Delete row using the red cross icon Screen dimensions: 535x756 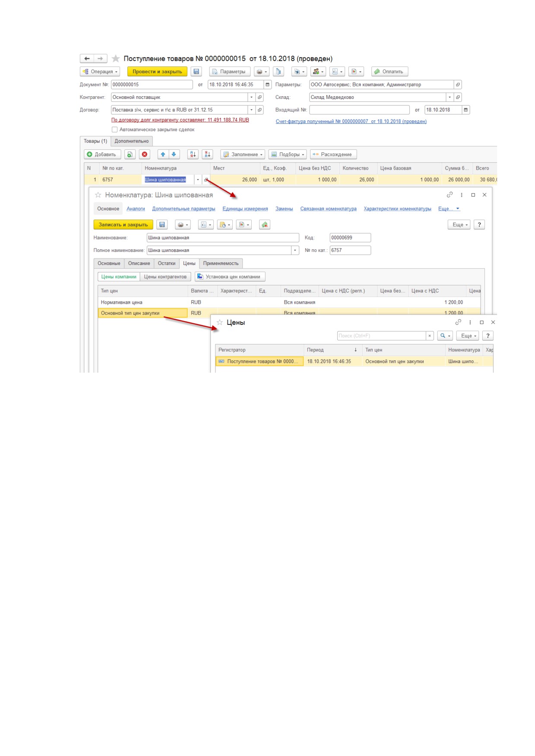click(145, 154)
